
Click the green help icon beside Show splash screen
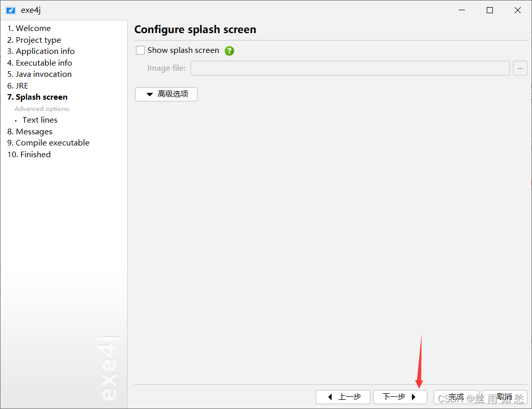[x=229, y=51]
